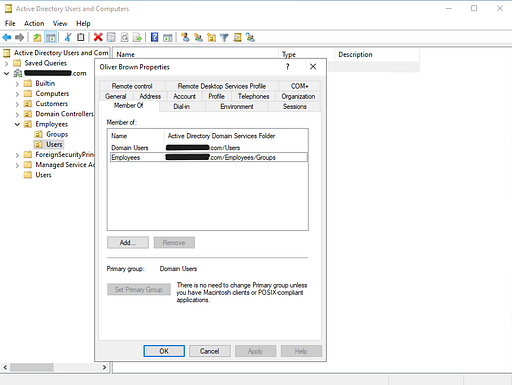Click the Copy clipboard icon
This screenshot has height=385, width=512.
pos(81,37)
